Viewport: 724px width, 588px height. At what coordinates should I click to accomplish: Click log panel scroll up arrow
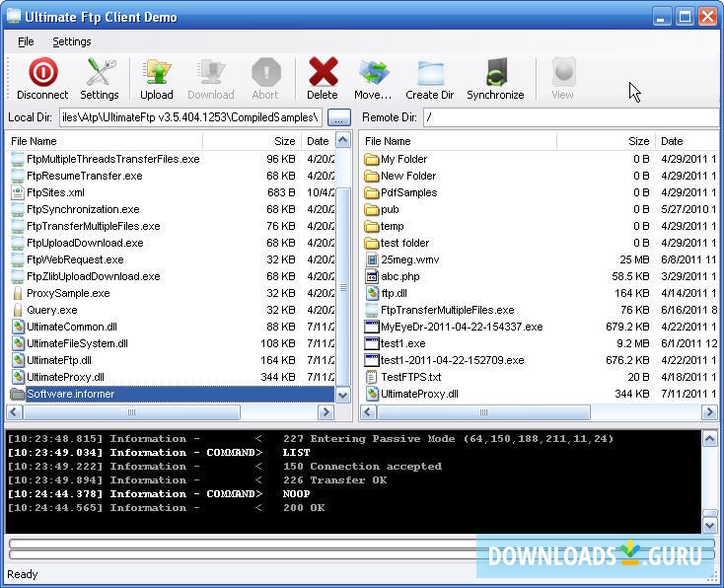(x=709, y=439)
